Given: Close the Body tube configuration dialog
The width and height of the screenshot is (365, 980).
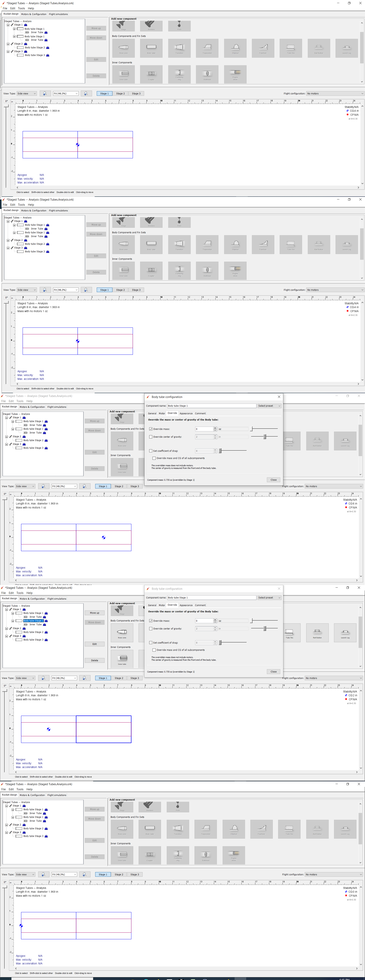Looking at the screenshot, I should [273, 480].
